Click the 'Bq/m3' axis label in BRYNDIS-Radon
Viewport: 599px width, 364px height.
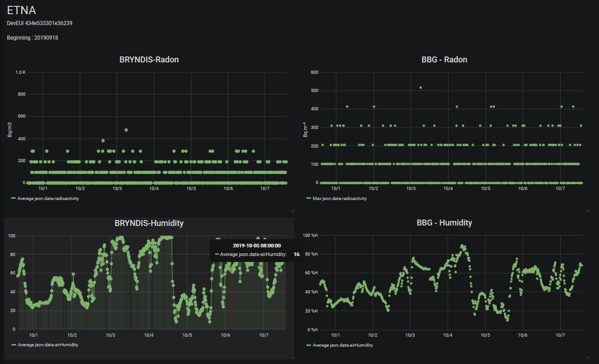tap(9, 129)
